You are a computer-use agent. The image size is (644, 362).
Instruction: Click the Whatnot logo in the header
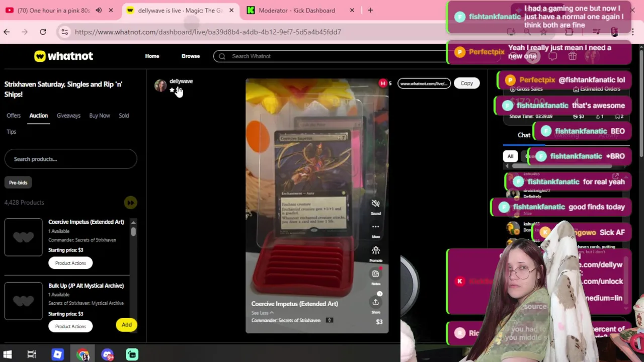[63, 56]
